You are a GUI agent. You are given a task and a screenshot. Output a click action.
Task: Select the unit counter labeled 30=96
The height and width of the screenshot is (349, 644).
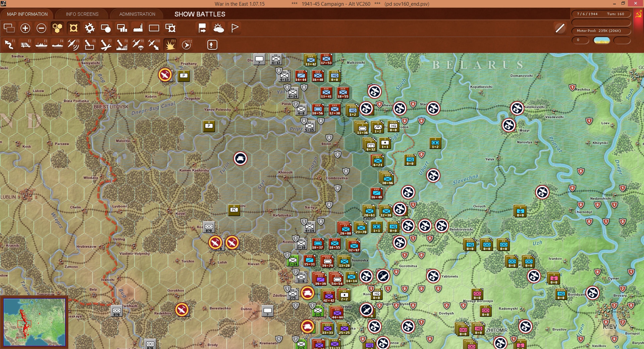(387, 178)
